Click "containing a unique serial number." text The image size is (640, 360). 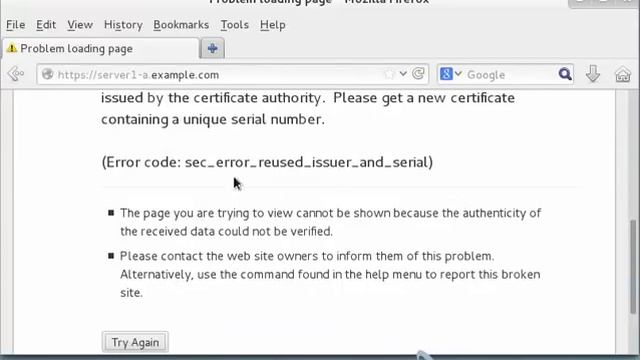(x=213, y=119)
